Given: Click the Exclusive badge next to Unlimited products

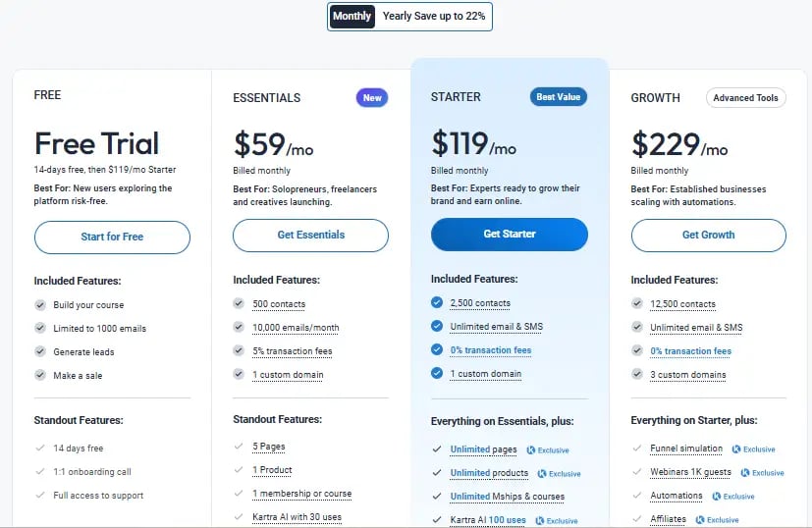Looking at the screenshot, I should click(560, 474).
